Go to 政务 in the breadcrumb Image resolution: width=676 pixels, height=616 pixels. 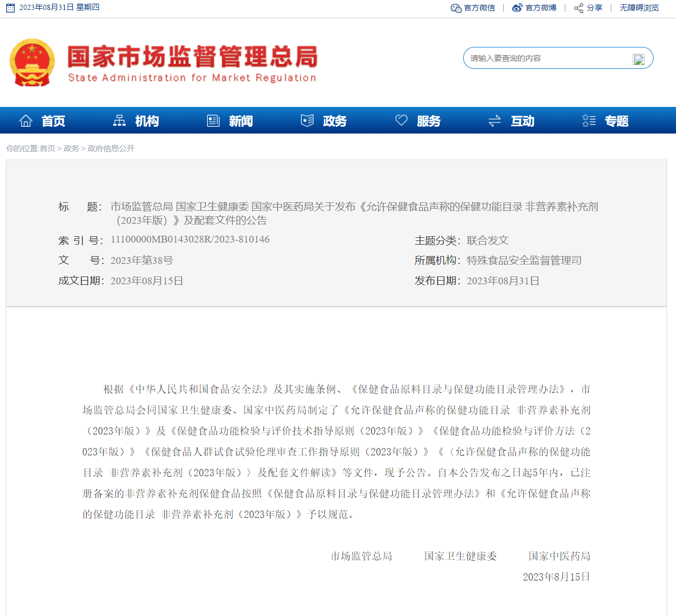[71, 149]
